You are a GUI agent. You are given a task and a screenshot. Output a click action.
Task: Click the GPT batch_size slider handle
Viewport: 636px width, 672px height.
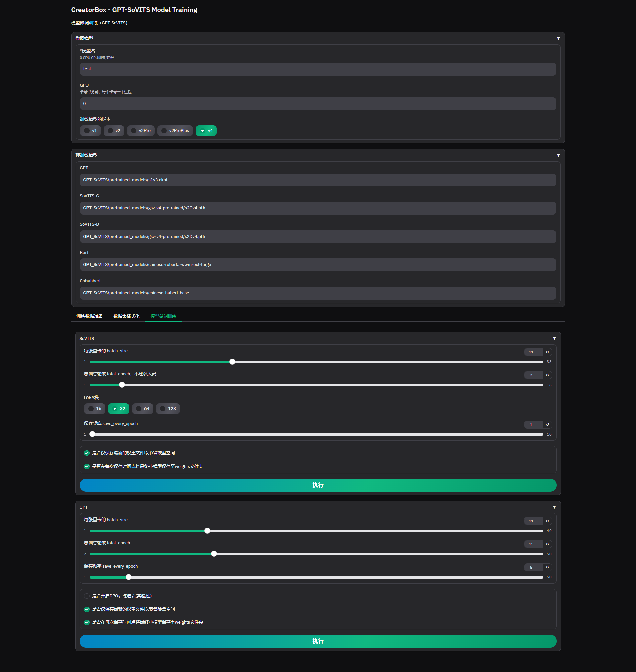click(207, 530)
